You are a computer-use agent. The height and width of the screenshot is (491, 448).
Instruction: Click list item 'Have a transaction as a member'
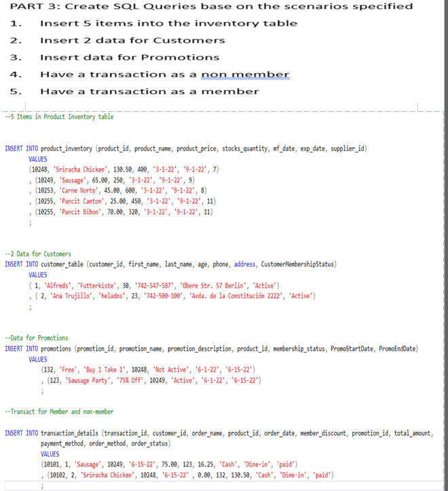(x=149, y=92)
